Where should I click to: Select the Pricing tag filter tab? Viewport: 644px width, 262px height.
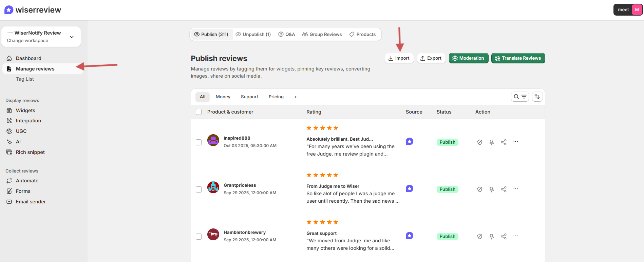[x=276, y=97]
